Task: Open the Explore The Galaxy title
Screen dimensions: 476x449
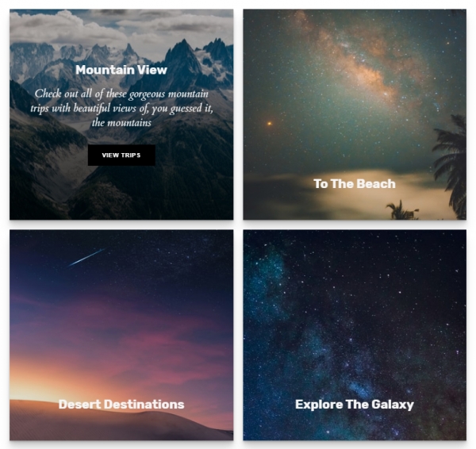Action: tap(355, 405)
